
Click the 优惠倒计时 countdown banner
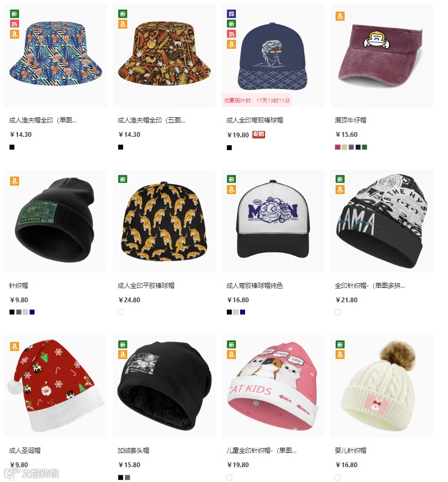point(257,101)
